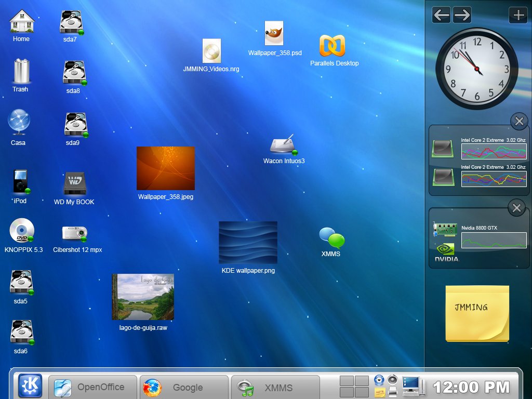Select the bottom-right virtual desktop in pager
The image size is (532, 399).
tap(362, 392)
